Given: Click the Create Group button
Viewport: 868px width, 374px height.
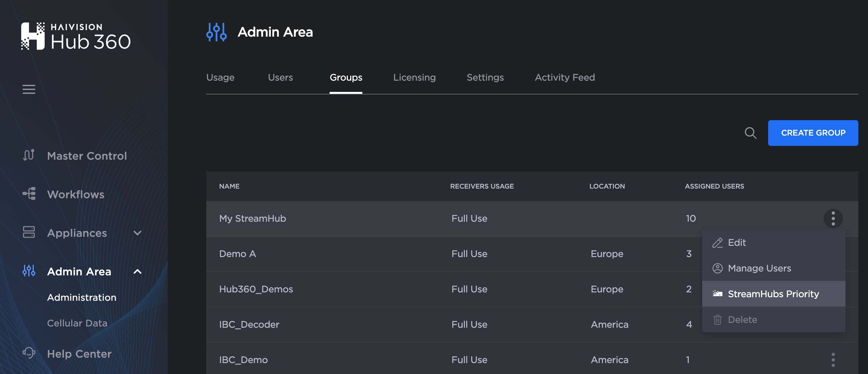Looking at the screenshot, I should point(812,133).
